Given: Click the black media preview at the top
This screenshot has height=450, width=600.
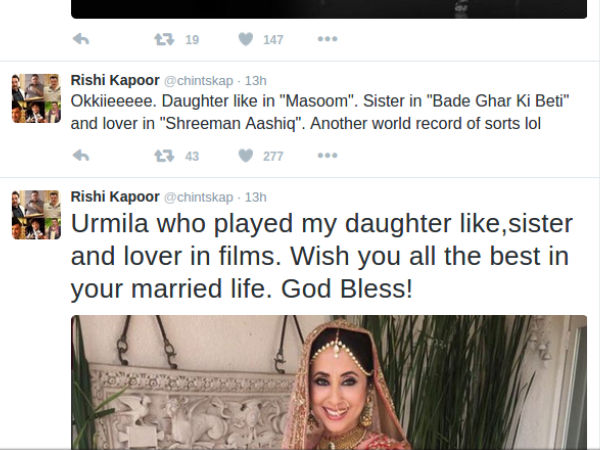Looking at the screenshot, I should tap(328, 8).
